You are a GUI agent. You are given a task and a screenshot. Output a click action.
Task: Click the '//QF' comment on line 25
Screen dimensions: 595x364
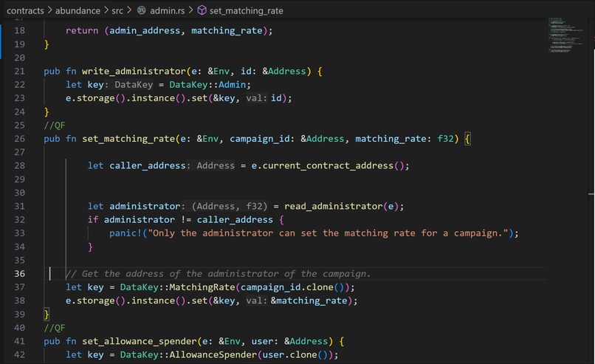coord(55,126)
